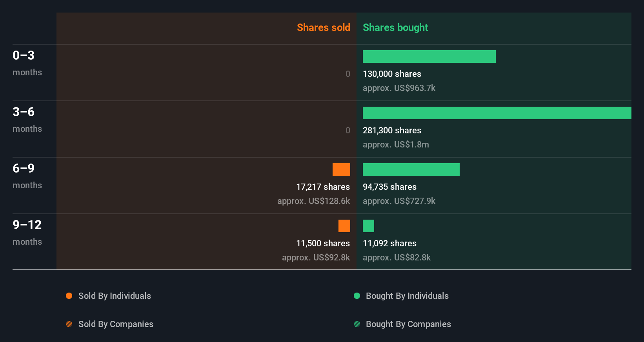This screenshot has height=342, width=644.
Task: Click the striped Bought By Companies legend icon
Action: tap(357, 324)
